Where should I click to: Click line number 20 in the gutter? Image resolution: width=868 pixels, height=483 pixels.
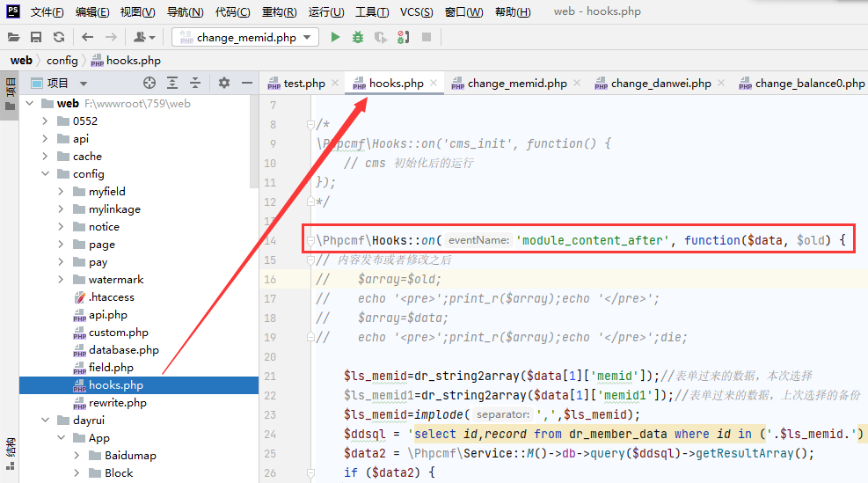(270, 356)
